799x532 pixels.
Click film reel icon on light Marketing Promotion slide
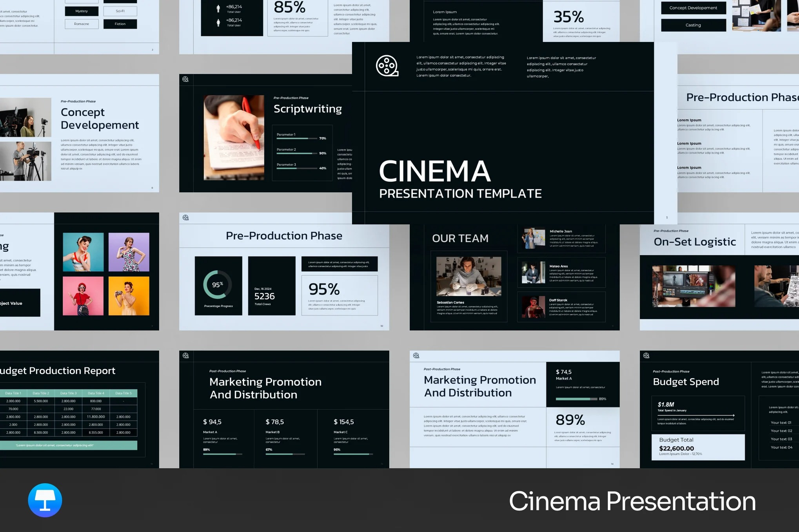[416, 355]
